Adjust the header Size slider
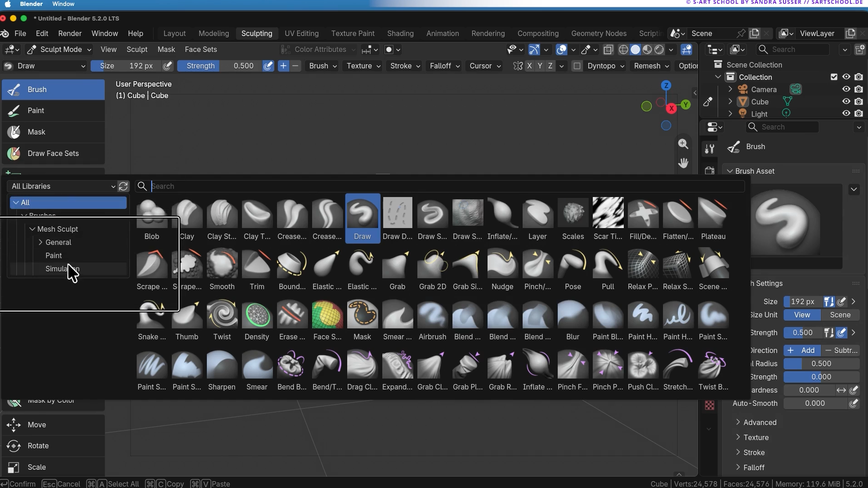Viewport: 868px width, 488px height. pyautogui.click(x=126, y=66)
